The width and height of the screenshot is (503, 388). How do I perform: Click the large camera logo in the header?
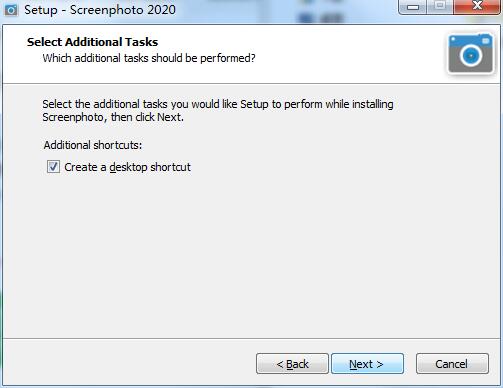[x=470, y=53]
